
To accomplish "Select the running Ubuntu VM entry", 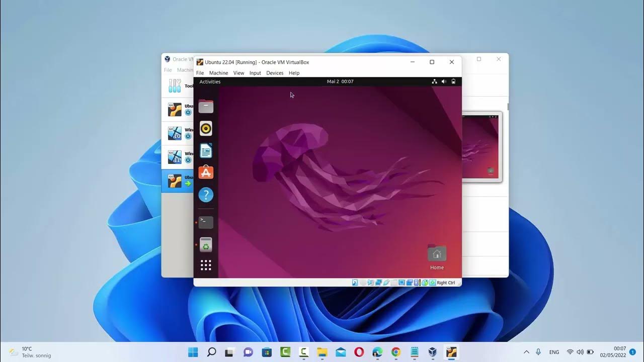I will pos(178,180).
